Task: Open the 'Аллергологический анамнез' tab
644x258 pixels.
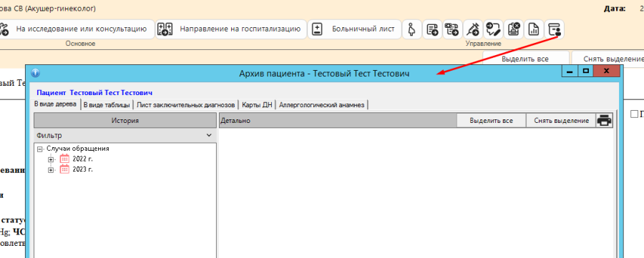Action: [321, 105]
